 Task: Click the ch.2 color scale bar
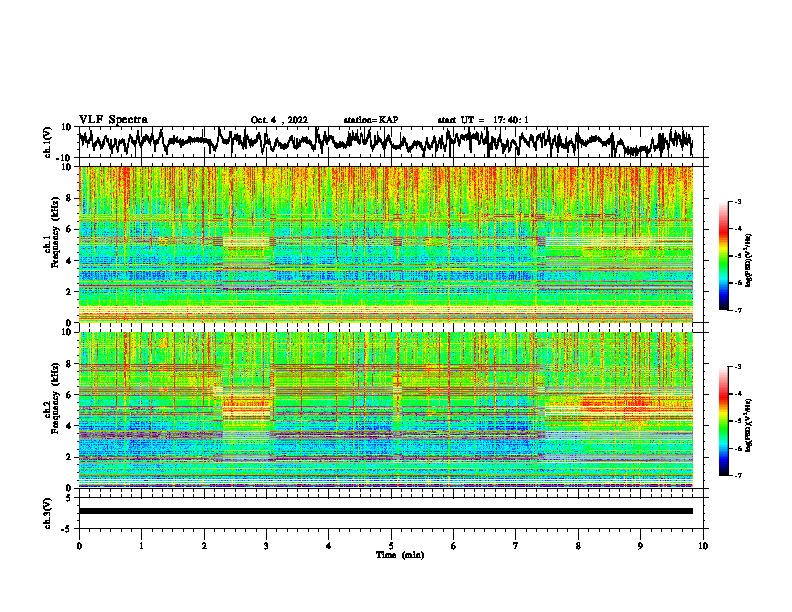pos(724,421)
